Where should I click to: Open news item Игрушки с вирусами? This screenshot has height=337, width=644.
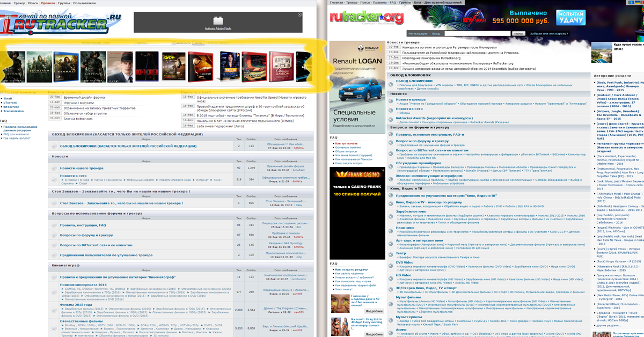(78, 103)
